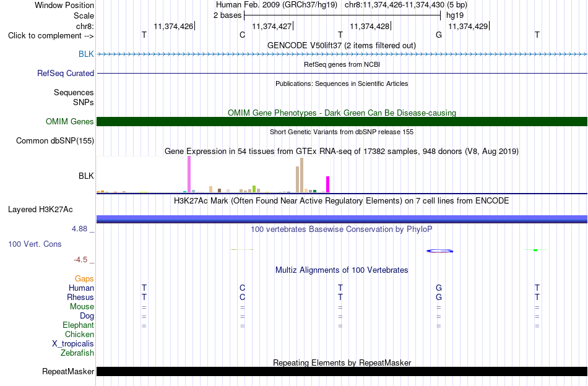Screen dimensions: 588x386
Task: Click the 'OMIM Genes' track label
Action: pos(70,121)
